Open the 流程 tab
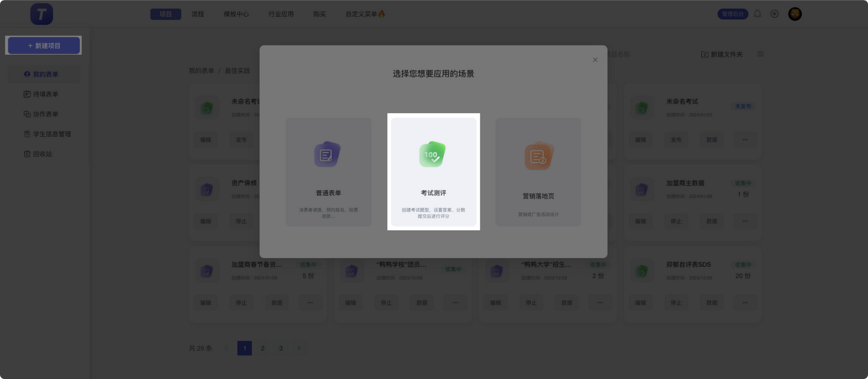This screenshot has width=868, height=379. [198, 14]
